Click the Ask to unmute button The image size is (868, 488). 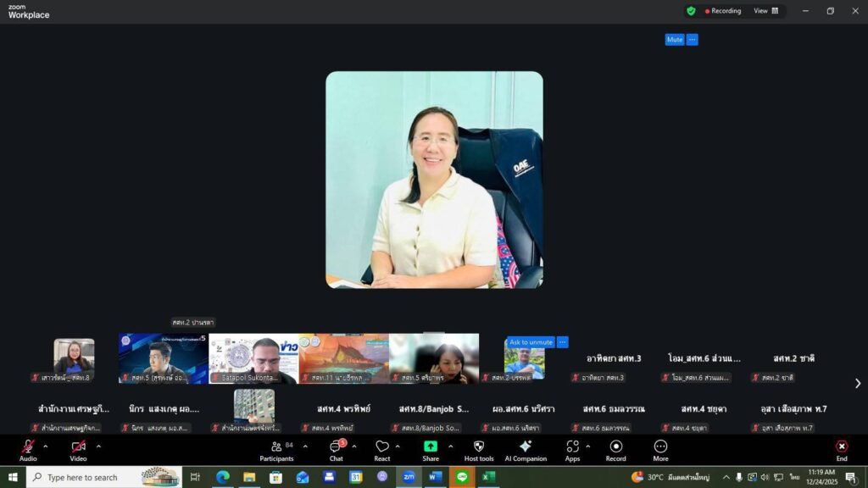[x=531, y=342]
